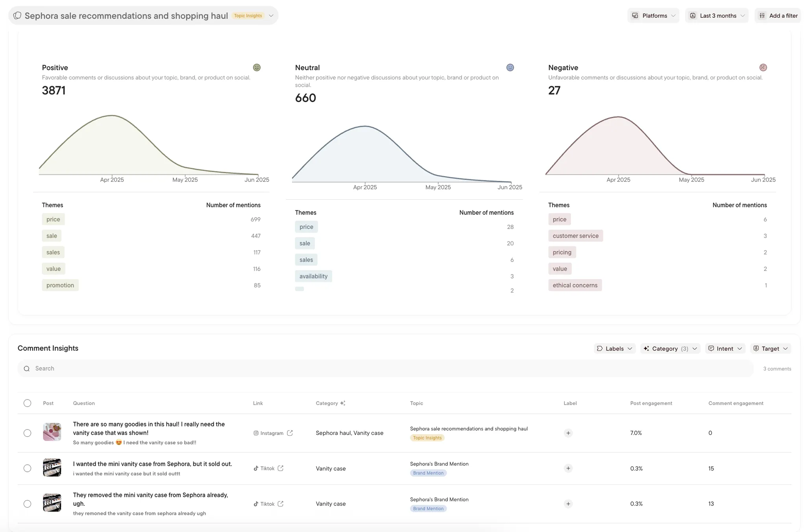Open the Platforms dropdown
806x532 pixels.
(653, 16)
